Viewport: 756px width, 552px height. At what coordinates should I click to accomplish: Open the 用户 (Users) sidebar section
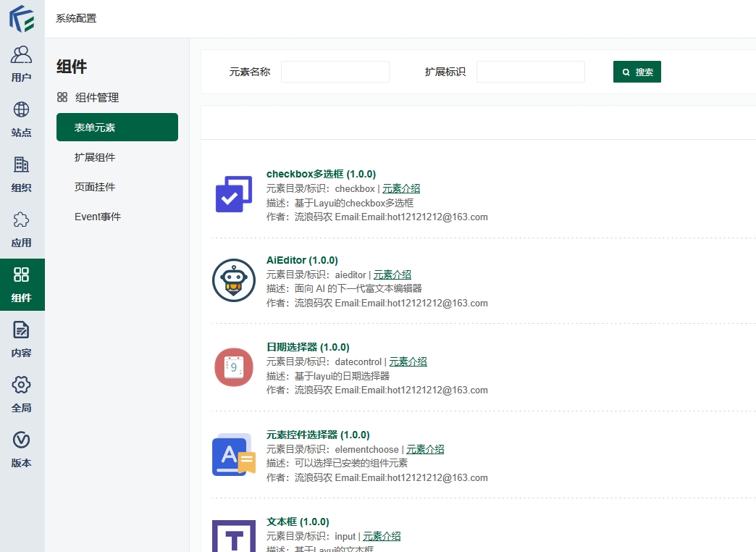tap(22, 64)
